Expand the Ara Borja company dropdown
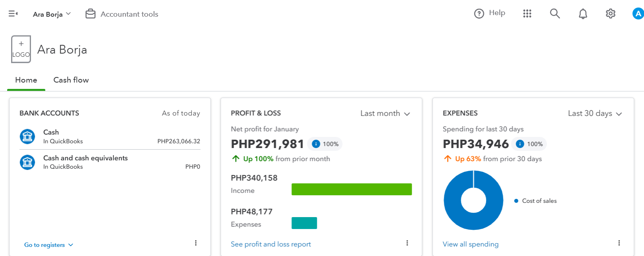The height and width of the screenshot is (256, 644). [x=52, y=14]
